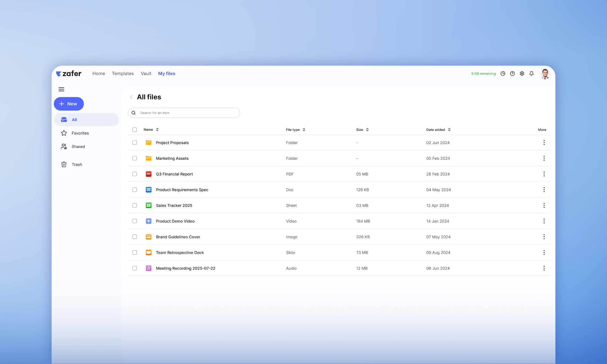Click the storage usage clock icon
607x364 pixels.
pyautogui.click(x=503, y=73)
